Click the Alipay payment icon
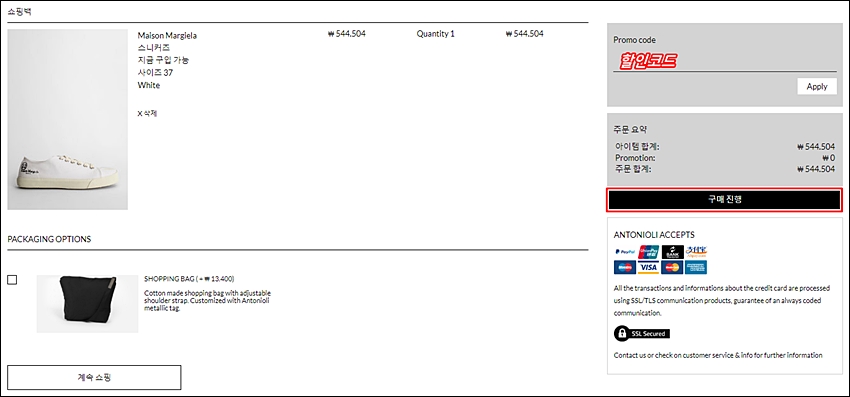This screenshot has height=397, width=850. pyautogui.click(x=696, y=252)
